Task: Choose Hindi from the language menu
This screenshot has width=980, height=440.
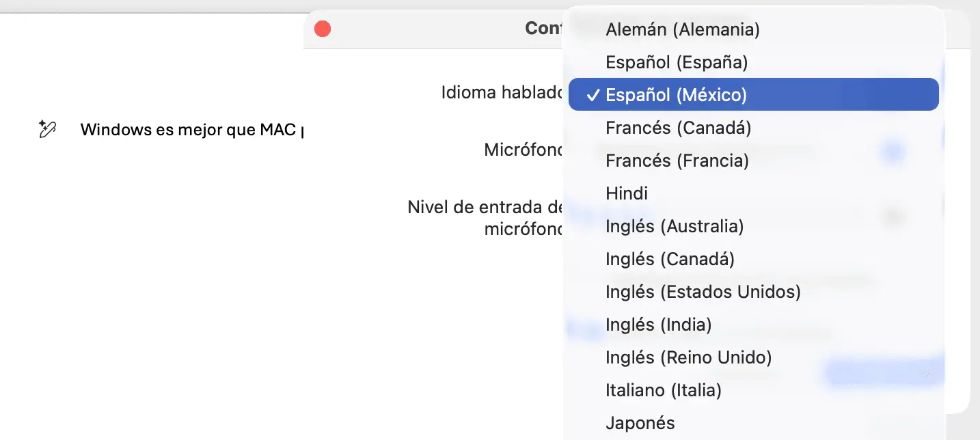Action: (x=627, y=193)
